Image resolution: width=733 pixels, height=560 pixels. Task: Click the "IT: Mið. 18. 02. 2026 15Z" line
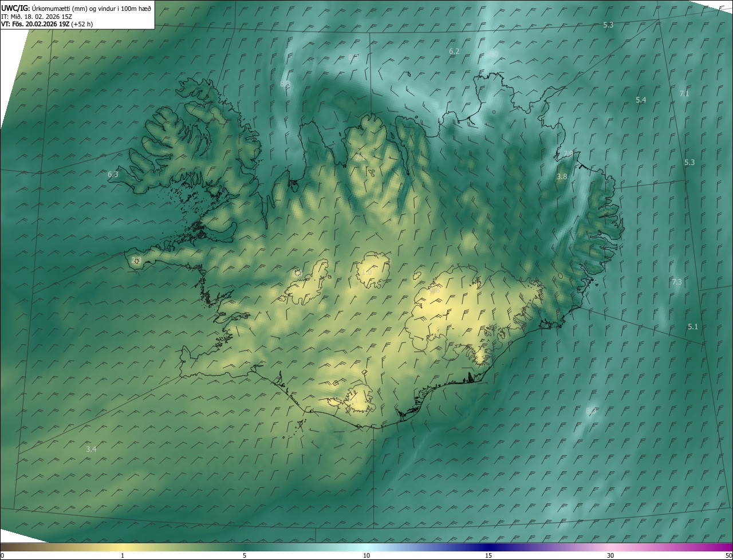coord(36,16)
